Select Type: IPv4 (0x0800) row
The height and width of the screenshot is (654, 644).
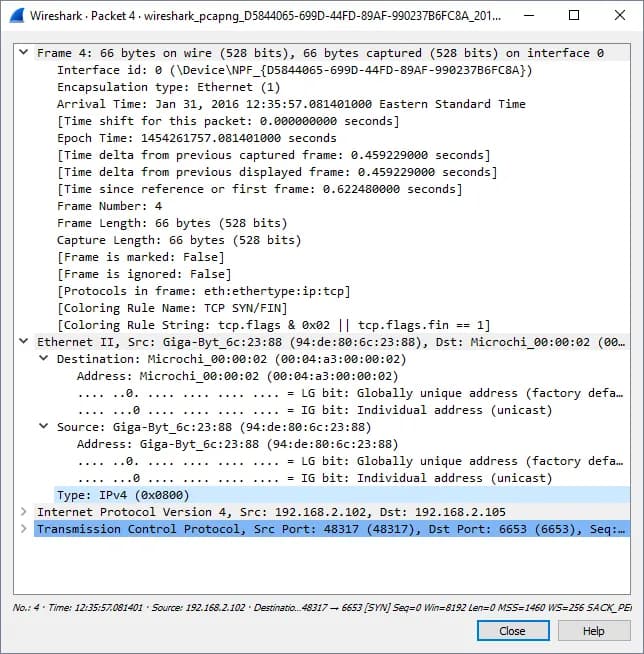[x=342, y=495]
